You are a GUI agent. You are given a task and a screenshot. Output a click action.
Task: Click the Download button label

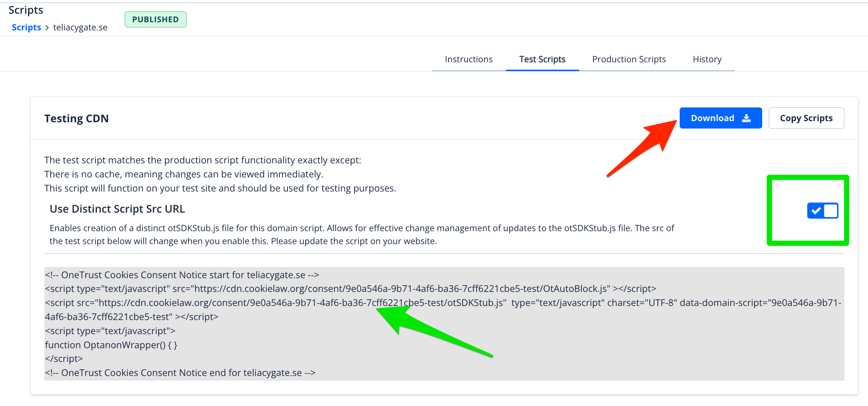coord(712,118)
